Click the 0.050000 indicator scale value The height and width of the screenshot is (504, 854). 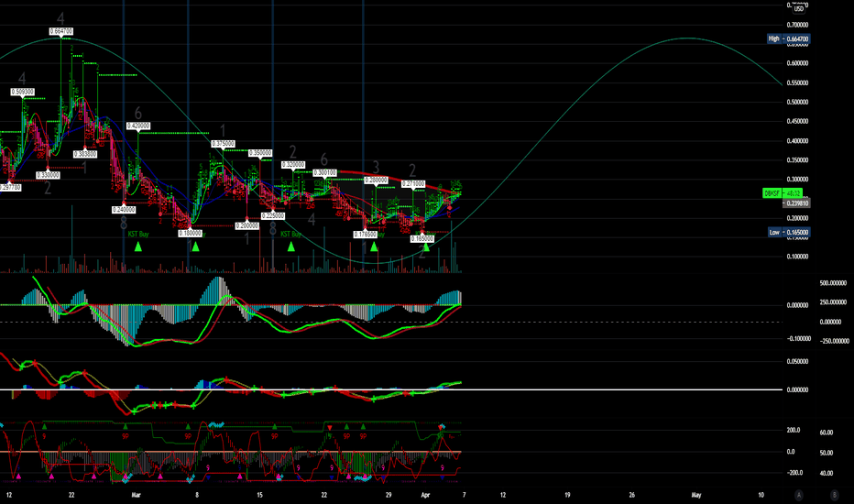tap(797, 362)
